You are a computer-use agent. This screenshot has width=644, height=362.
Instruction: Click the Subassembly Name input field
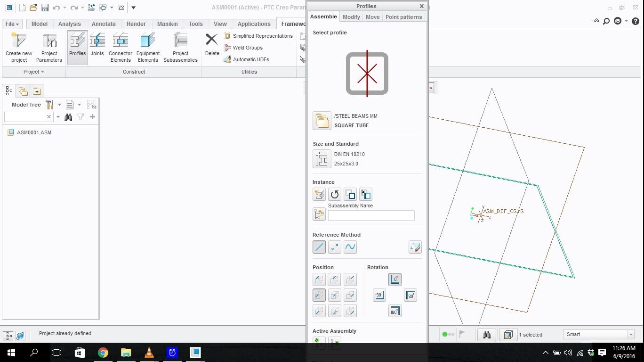(371, 215)
